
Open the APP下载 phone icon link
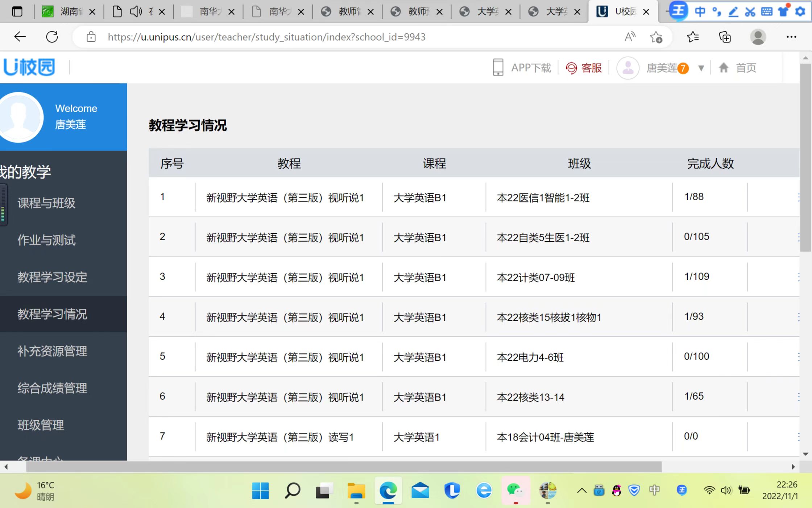coord(498,67)
